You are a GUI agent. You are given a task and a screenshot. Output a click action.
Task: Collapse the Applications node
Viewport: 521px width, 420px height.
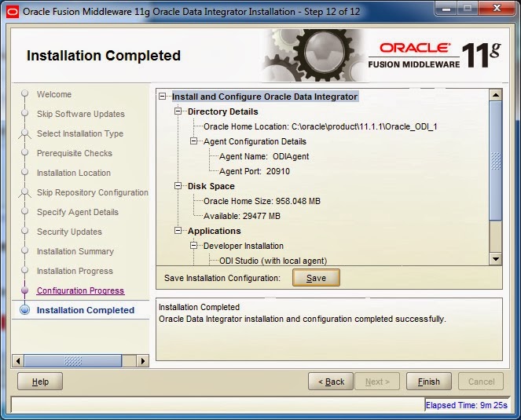tap(178, 231)
